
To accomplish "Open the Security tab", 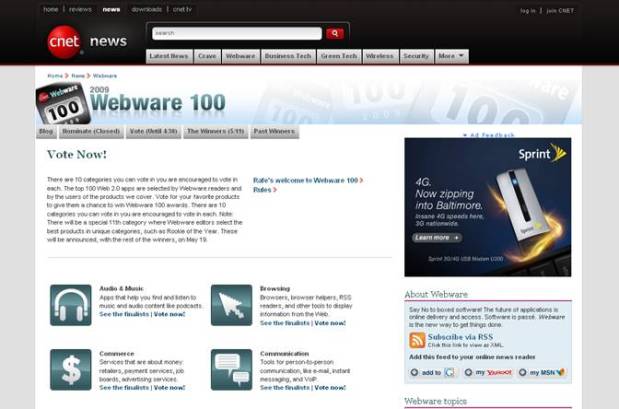I will point(416,56).
